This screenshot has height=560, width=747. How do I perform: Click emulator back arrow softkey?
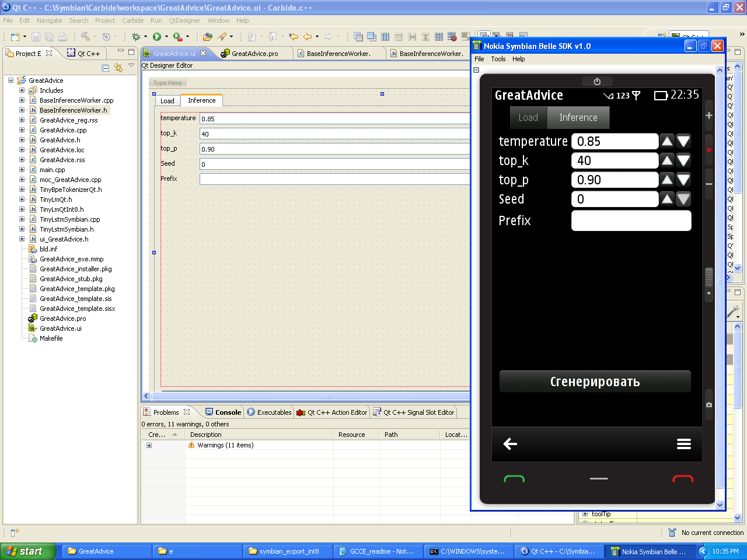(x=510, y=444)
